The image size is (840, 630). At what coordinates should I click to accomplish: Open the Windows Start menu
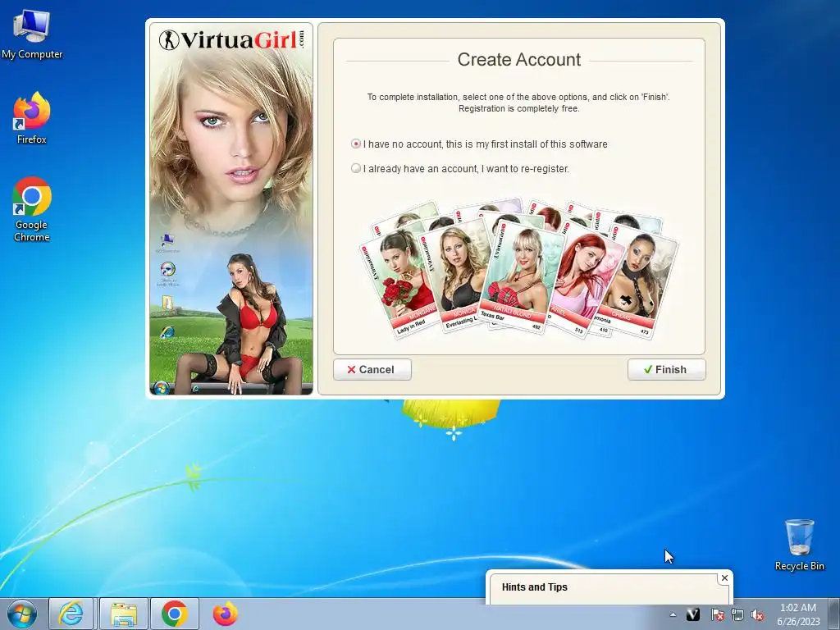[x=22, y=614]
